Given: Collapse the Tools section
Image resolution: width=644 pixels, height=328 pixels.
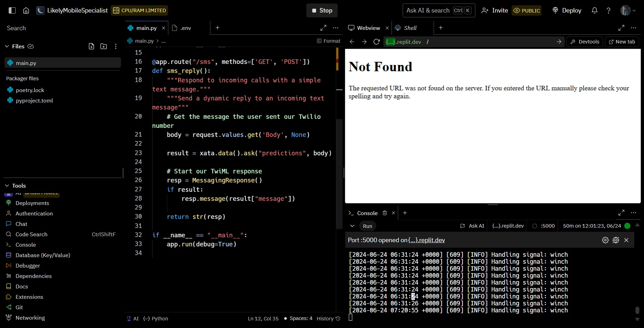Looking at the screenshot, I should pyautogui.click(x=7, y=186).
